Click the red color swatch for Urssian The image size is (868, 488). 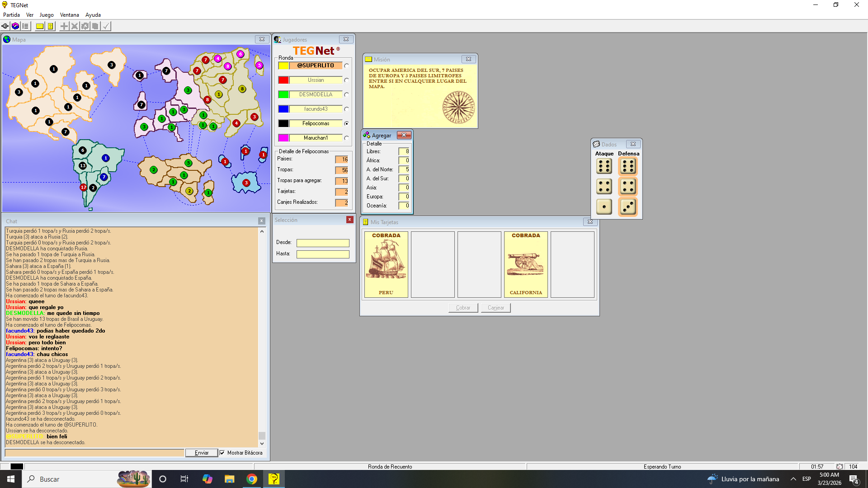283,80
